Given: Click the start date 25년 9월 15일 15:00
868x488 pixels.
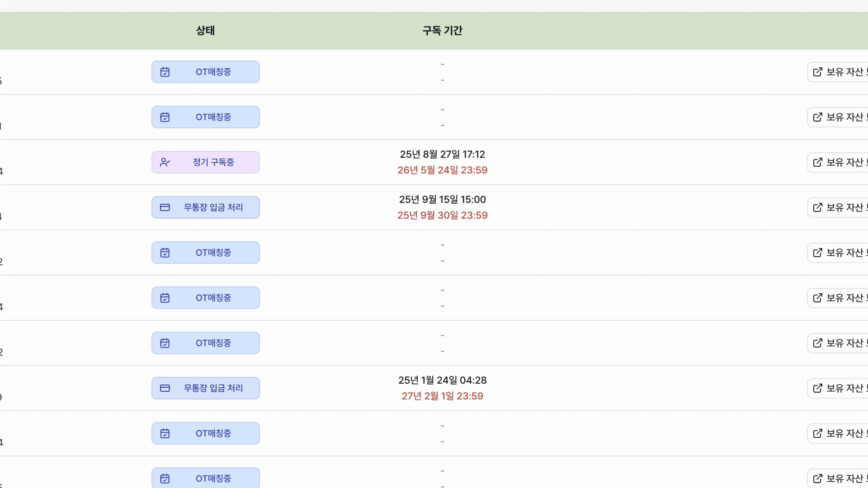Looking at the screenshot, I should 442,199.
